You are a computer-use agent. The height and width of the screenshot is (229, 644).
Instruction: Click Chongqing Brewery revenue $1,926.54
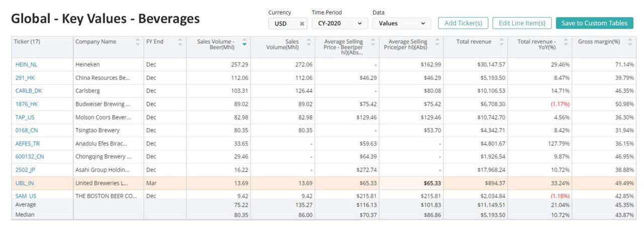click(x=493, y=156)
